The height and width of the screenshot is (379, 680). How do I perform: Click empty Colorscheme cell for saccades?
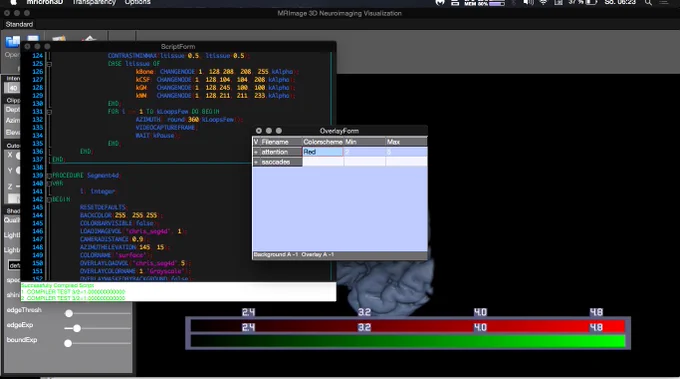(x=323, y=162)
